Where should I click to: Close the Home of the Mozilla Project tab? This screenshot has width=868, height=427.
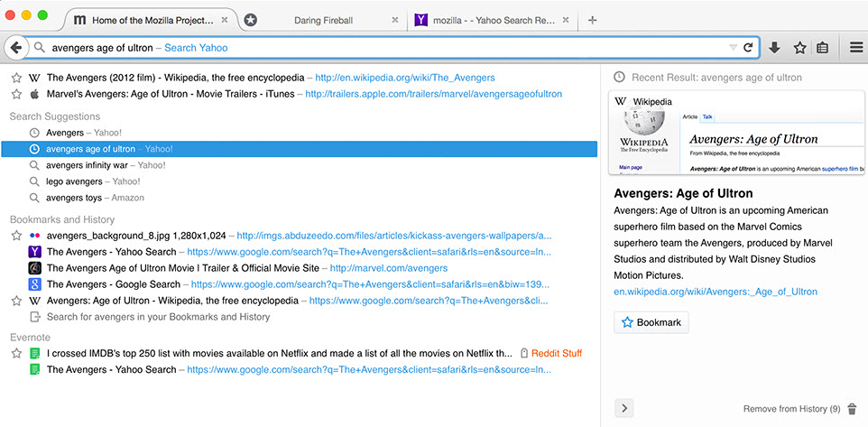point(224,20)
